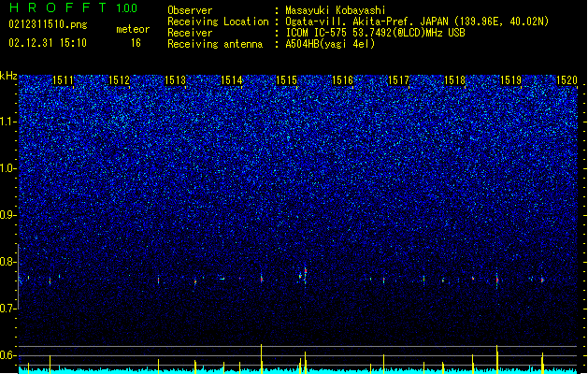Image resolution: width=588 pixels, height=374 pixels.
Task: Click the 1519 time marker
Action: point(510,80)
